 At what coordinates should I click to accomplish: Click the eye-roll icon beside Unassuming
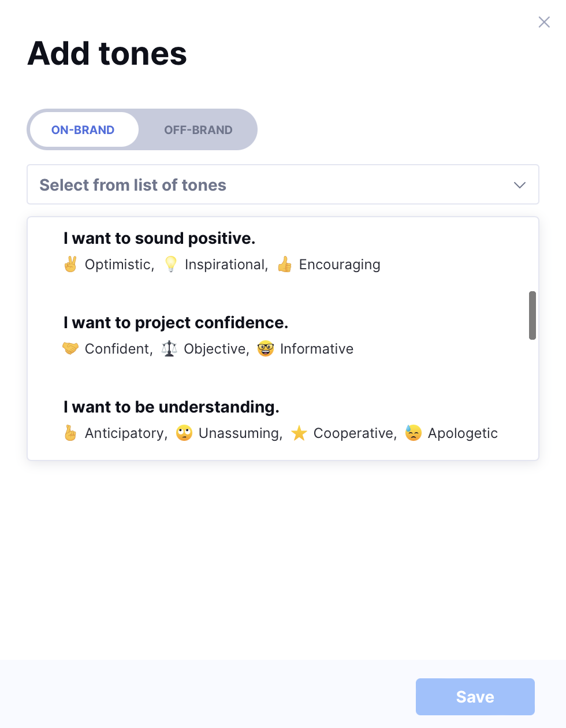pyautogui.click(x=184, y=433)
